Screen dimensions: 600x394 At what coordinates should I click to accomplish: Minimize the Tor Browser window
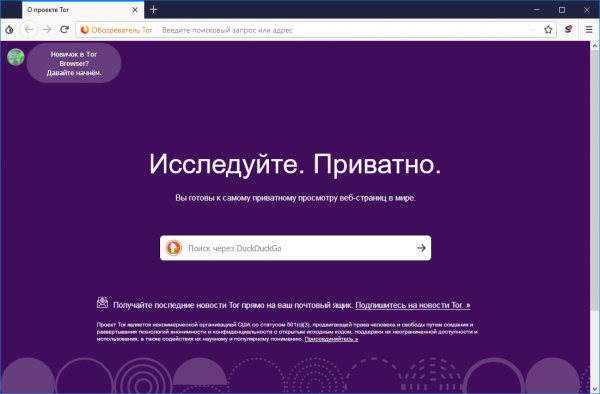[537, 10]
